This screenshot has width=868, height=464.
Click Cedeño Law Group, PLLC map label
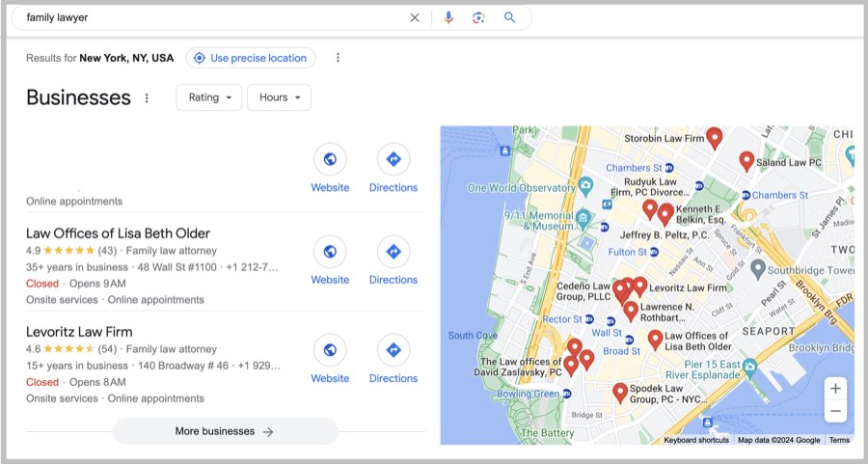[x=583, y=291]
